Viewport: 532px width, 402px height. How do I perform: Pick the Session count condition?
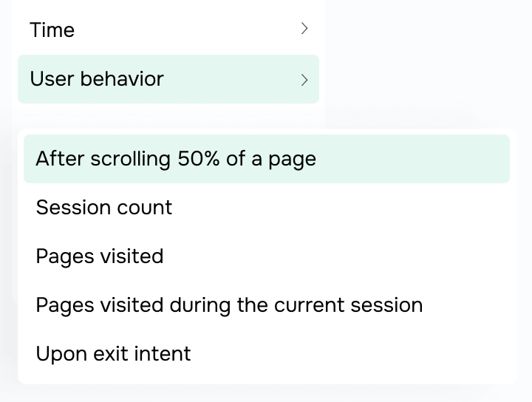267,207
